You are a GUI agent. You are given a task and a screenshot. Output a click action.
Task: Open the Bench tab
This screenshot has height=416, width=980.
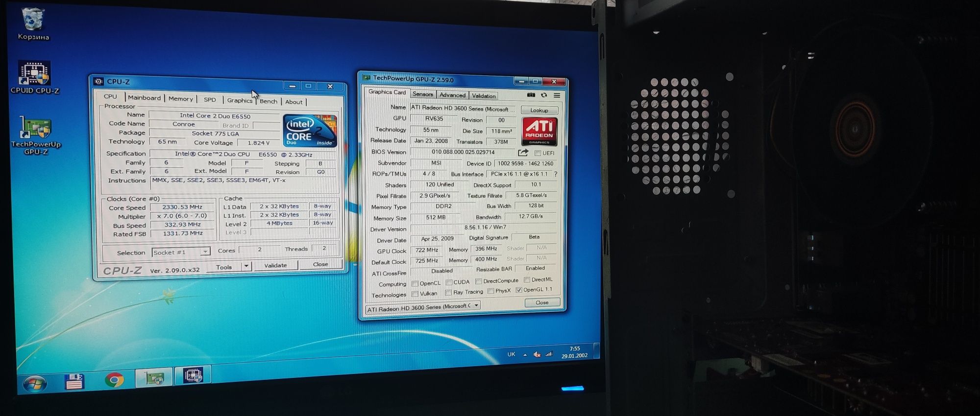coord(268,101)
